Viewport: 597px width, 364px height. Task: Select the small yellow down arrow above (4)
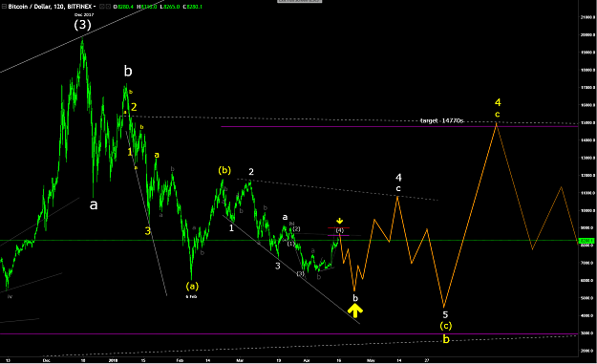pos(340,221)
